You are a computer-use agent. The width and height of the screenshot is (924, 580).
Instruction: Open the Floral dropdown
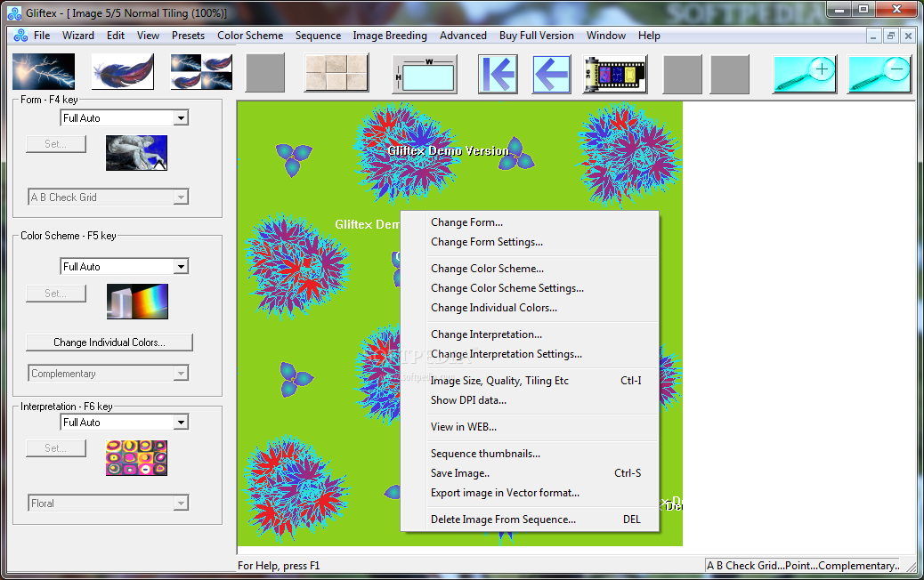(109, 503)
